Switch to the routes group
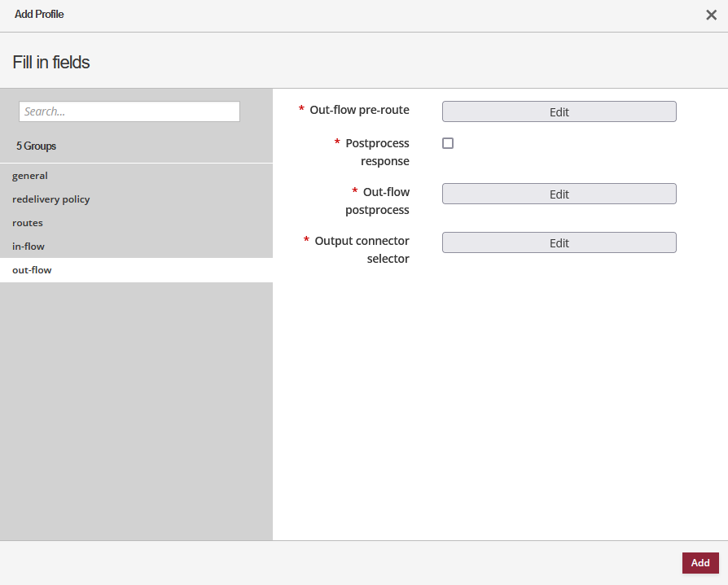 [28, 223]
